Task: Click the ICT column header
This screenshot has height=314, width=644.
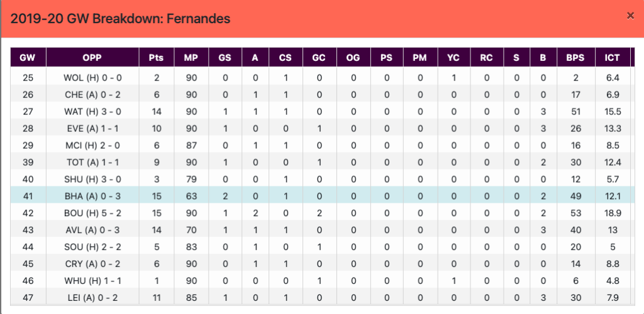Action: coord(612,58)
